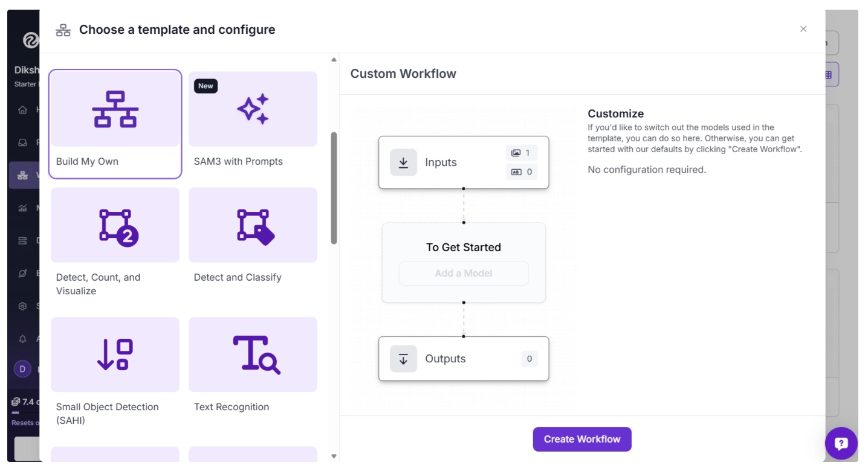The height and width of the screenshot is (471, 868).
Task: Click the Outputs block icon
Action: click(x=403, y=359)
